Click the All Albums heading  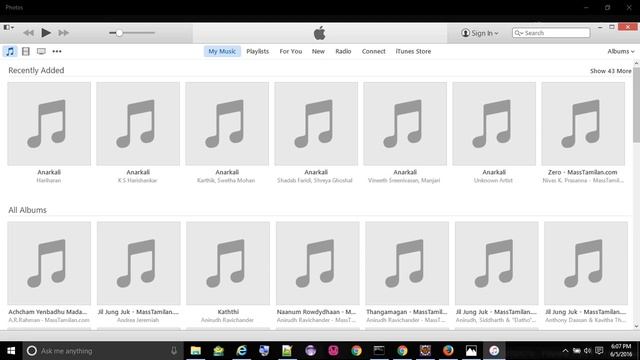coord(27,210)
